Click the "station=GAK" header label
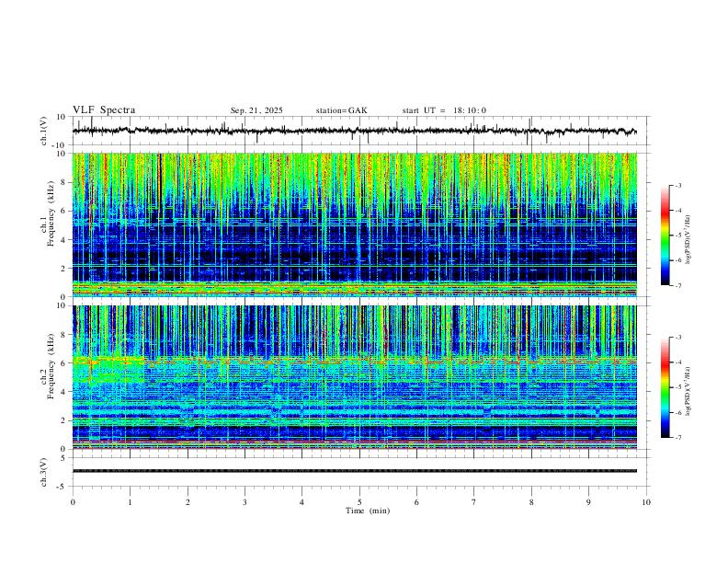Viewport: 728px width, 563px height. tap(341, 110)
